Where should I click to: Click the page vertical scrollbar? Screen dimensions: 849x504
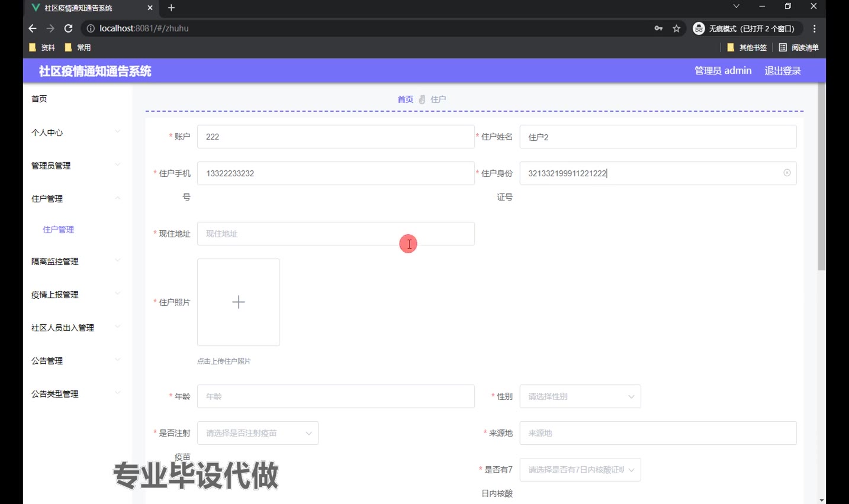click(x=821, y=177)
